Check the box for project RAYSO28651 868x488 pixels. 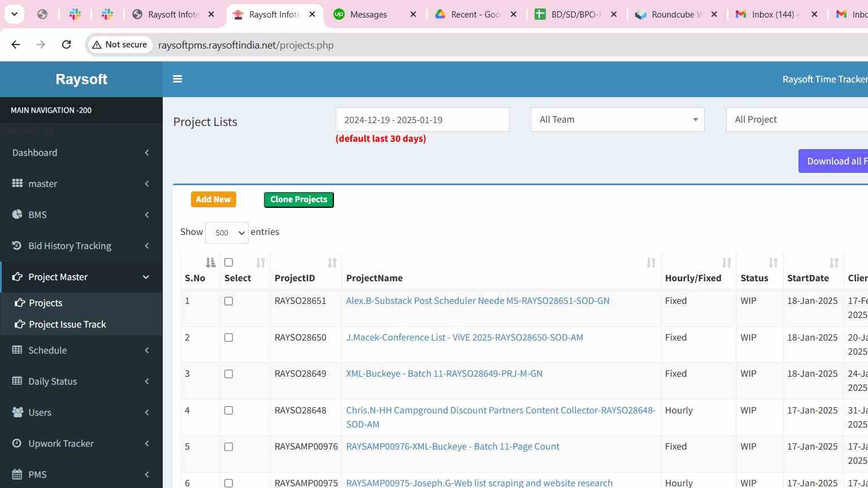(x=228, y=301)
